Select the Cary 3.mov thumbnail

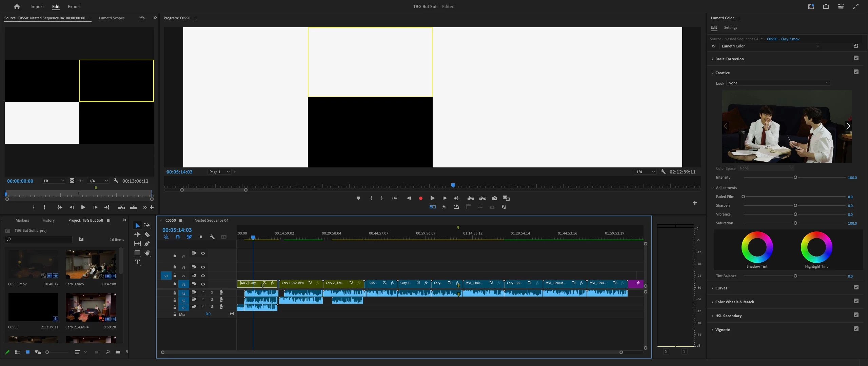(x=91, y=264)
